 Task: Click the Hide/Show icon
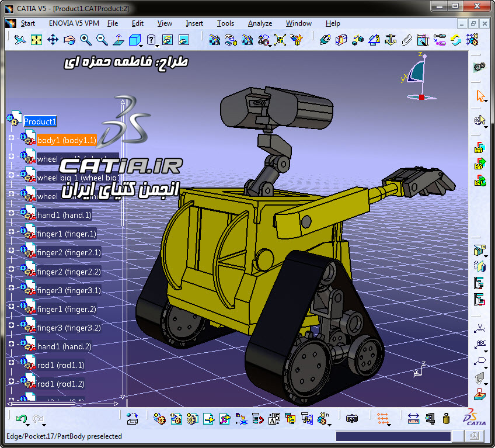168,40
